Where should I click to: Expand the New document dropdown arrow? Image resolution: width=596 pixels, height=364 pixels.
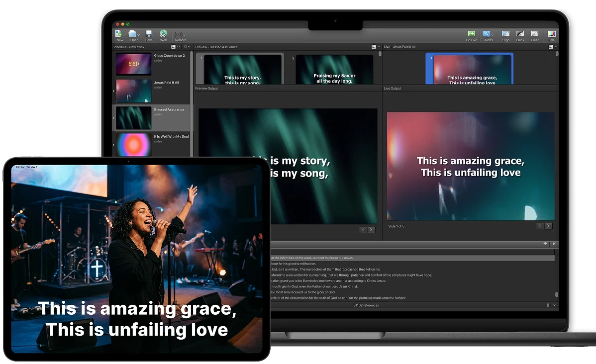coord(125,35)
